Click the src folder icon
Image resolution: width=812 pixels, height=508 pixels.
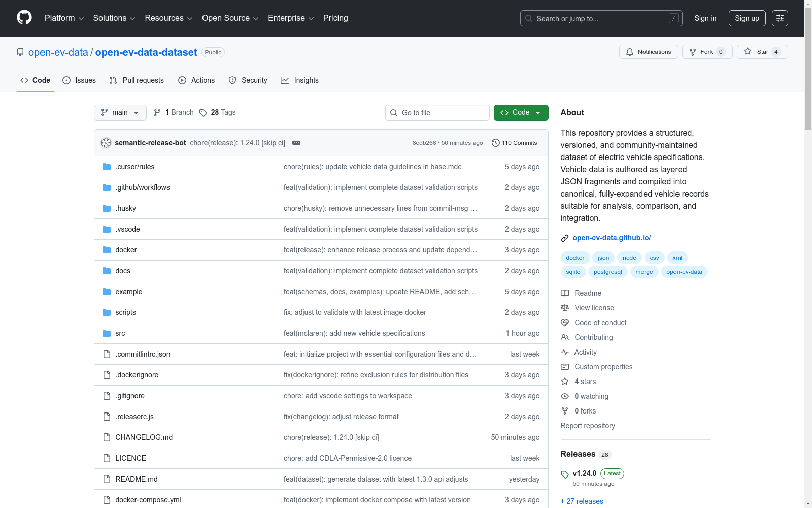107,333
